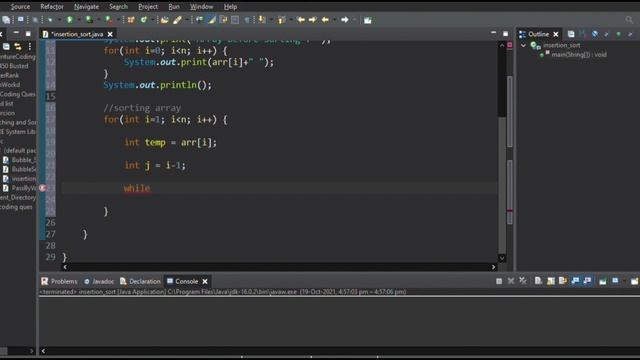640x360 pixels.
Task: Click the Back navigation yellow arrow
Action: [x=325, y=20]
